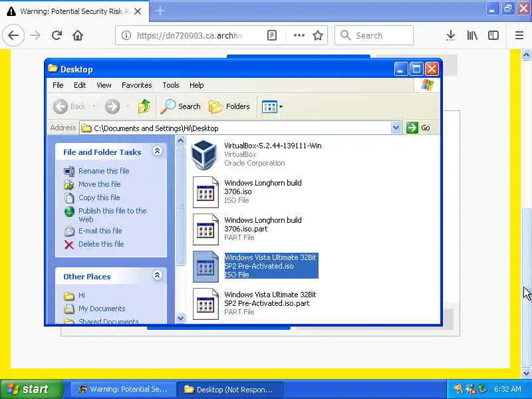Screen dimensions: 532x399
Task: Open the Tools menu
Action: click(171, 85)
